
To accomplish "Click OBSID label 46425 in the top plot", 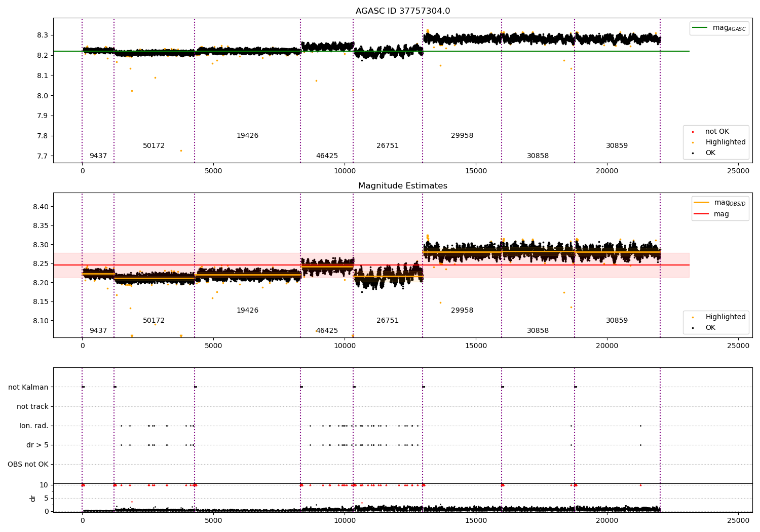I will click(327, 156).
